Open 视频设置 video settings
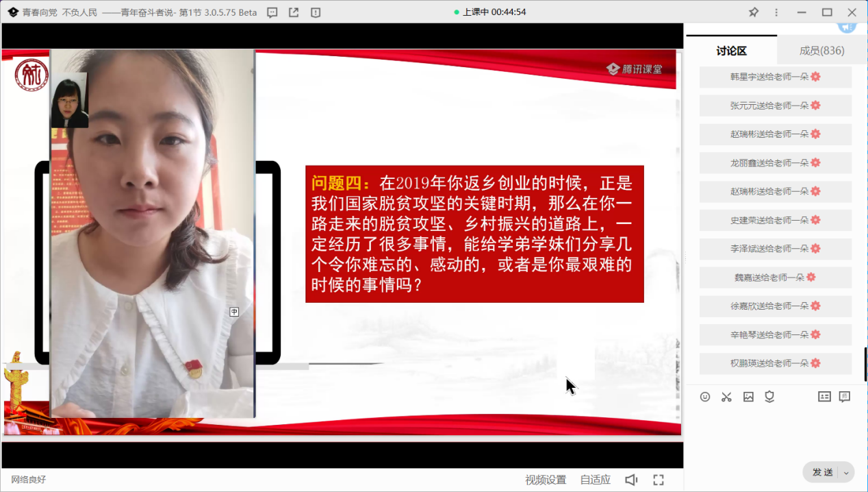Screen dimensions: 868x492 (546, 480)
